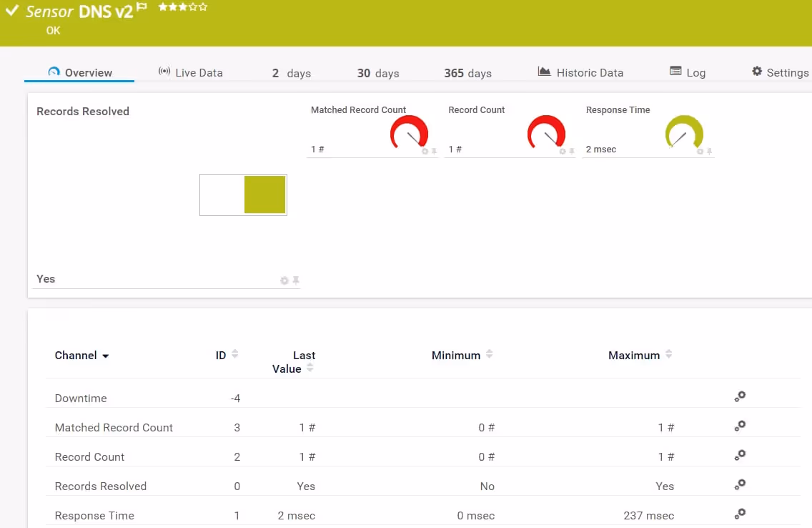812x528 pixels.
Task: Pin the Response Time gauge
Action: click(709, 152)
